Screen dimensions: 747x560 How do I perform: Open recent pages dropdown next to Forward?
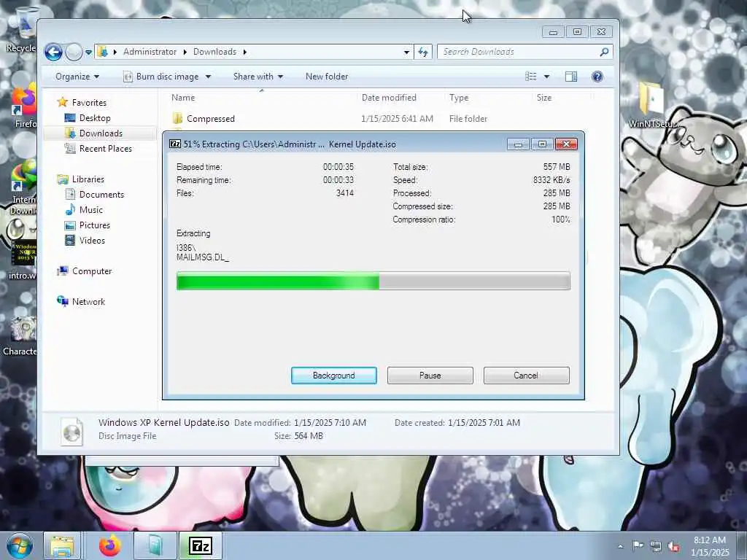click(88, 52)
